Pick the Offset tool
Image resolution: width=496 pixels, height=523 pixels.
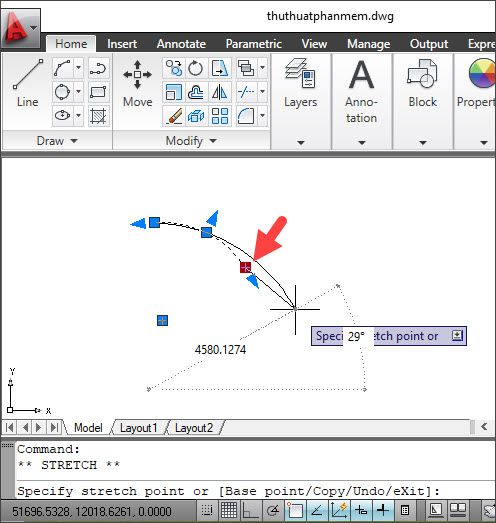point(196,92)
